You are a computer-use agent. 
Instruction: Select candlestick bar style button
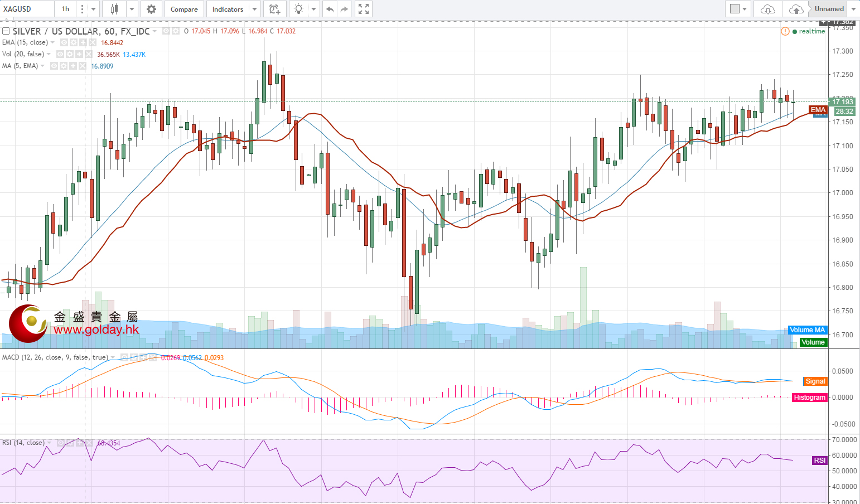(114, 9)
